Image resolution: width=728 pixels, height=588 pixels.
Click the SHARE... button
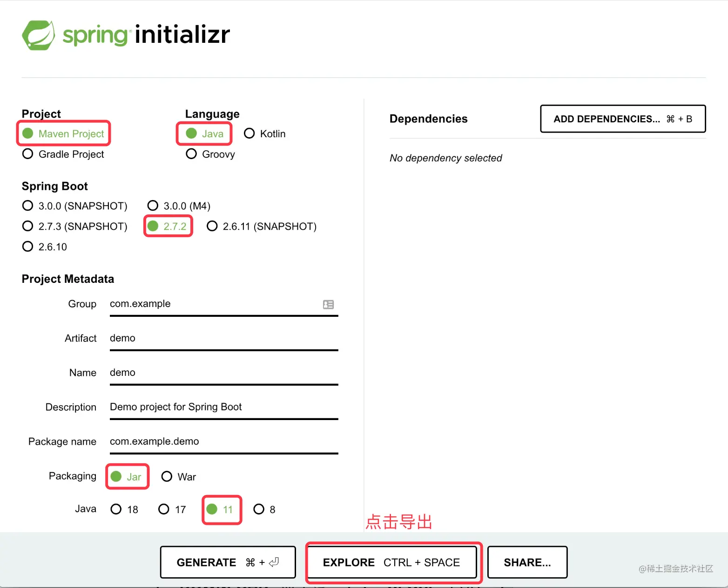click(527, 562)
